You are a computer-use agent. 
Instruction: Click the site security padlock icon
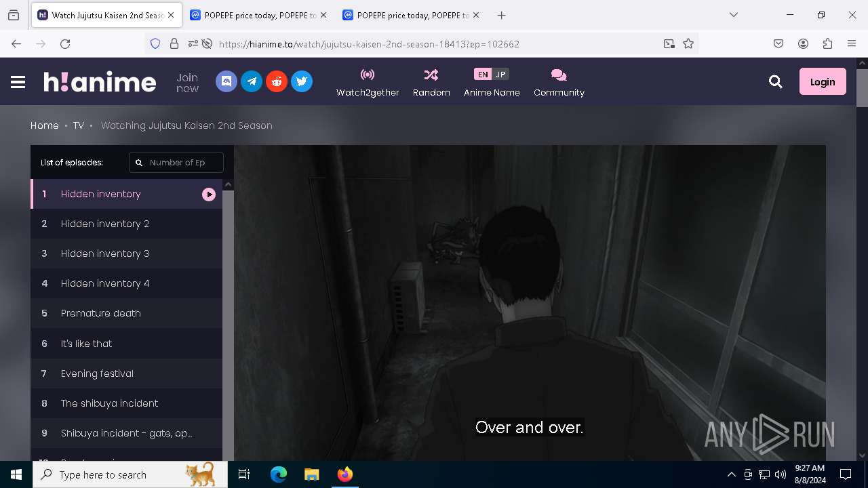(x=174, y=43)
